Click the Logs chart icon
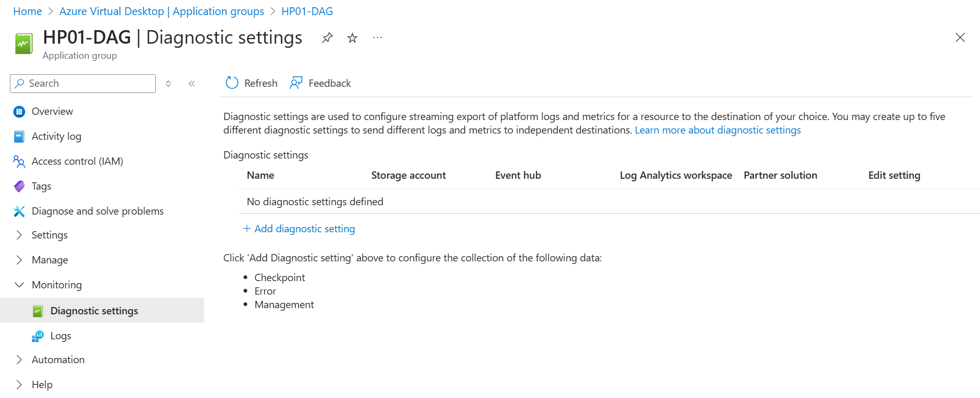This screenshot has width=980, height=398. coord(38,336)
